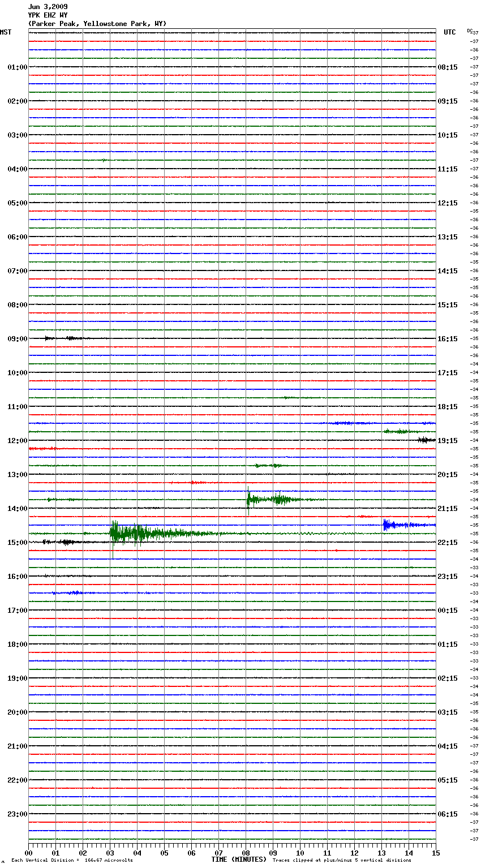Click the '12:00' MST hour label
The image size is (481, 868).
pos(18,441)
